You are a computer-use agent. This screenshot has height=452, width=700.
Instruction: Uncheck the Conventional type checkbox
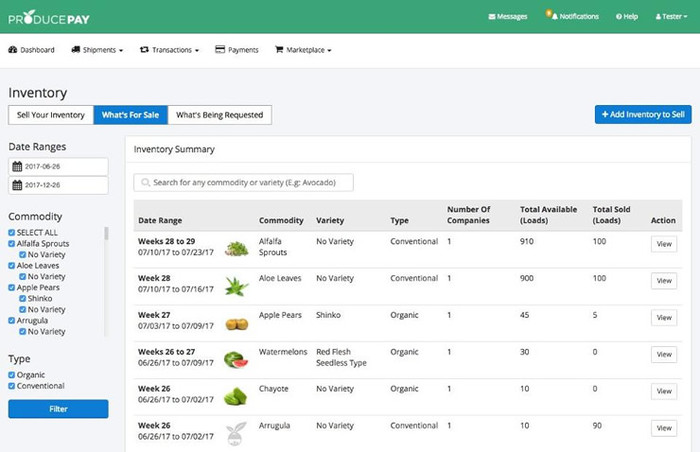tap(12, 386)
